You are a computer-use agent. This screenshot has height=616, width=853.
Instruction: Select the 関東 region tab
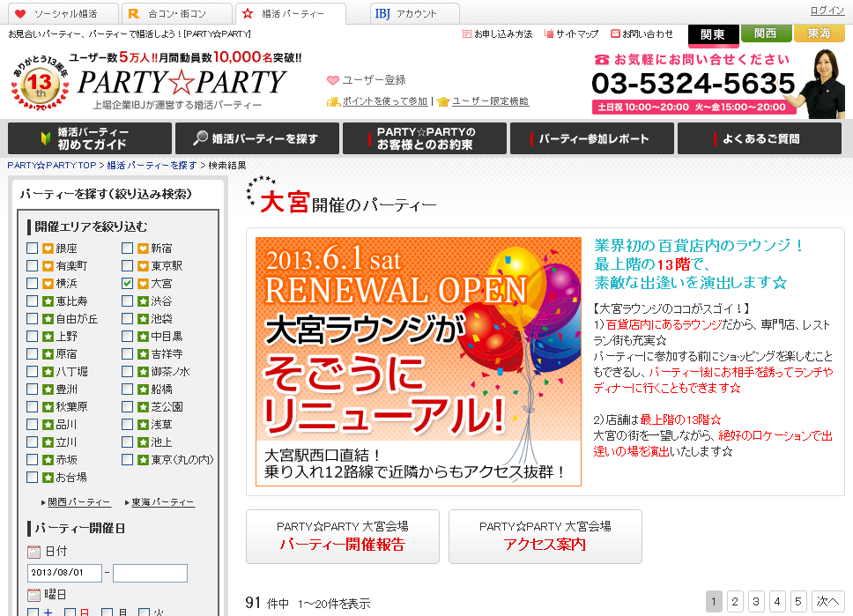click(713, 34)
